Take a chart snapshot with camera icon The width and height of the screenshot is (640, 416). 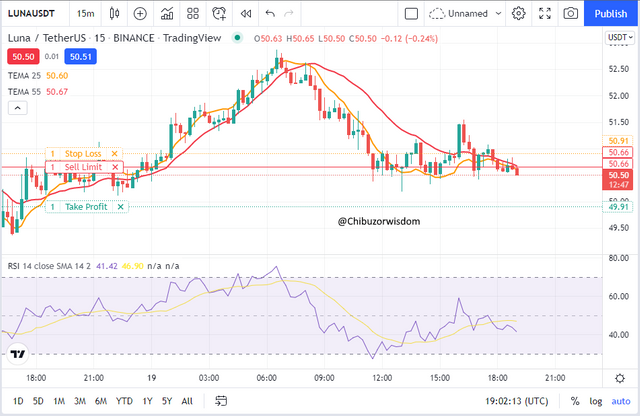click(570, 13)
